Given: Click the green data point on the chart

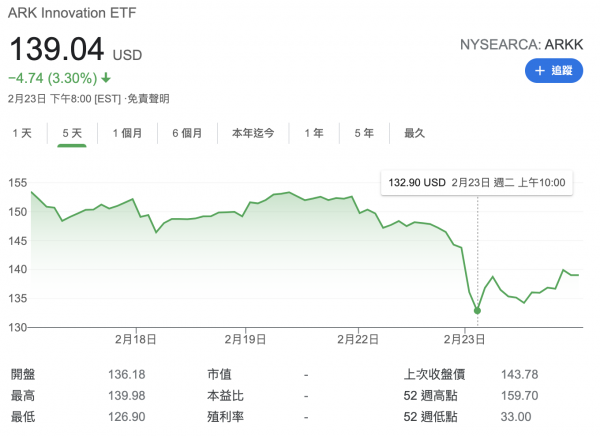Looking at the screenshot, I should 477,311.
